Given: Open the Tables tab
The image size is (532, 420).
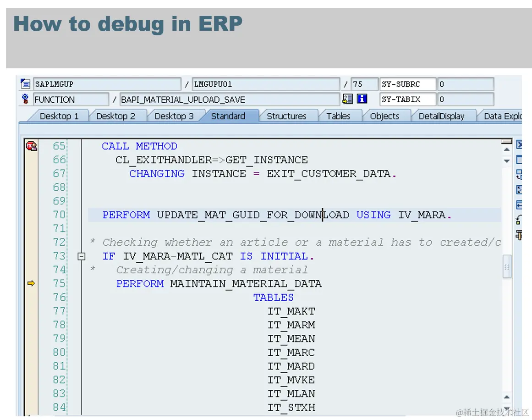Looking at the screenshot, I should tap(338, 116).
